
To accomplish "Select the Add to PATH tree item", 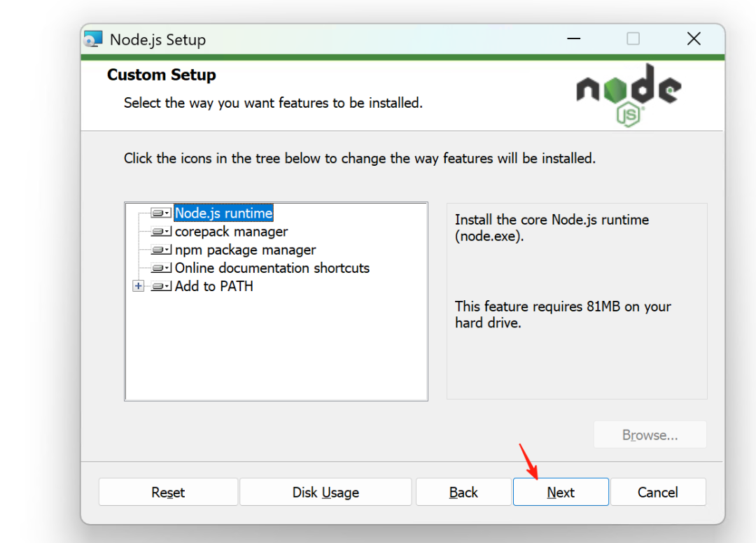I will coord(213,286).
